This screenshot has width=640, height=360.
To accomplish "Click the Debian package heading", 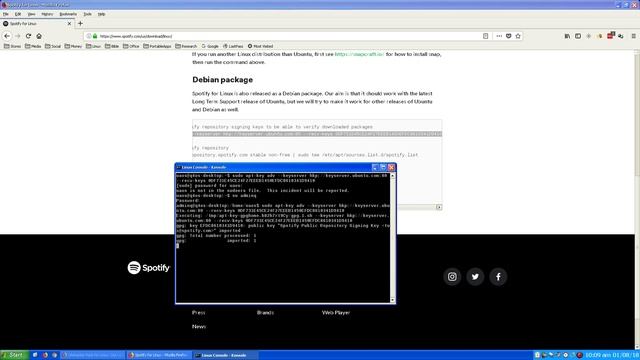I will click(222, 80).
